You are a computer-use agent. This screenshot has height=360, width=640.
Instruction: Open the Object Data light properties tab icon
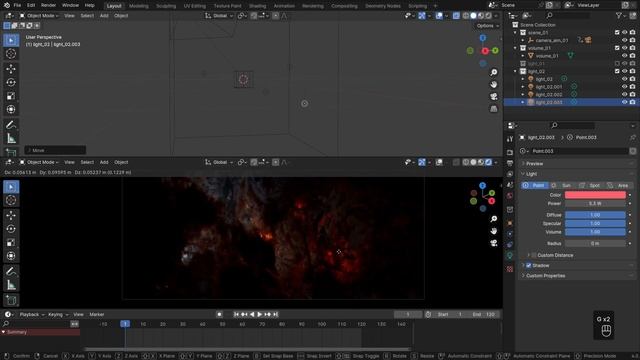pyautogui.click(x=510, y=256)
